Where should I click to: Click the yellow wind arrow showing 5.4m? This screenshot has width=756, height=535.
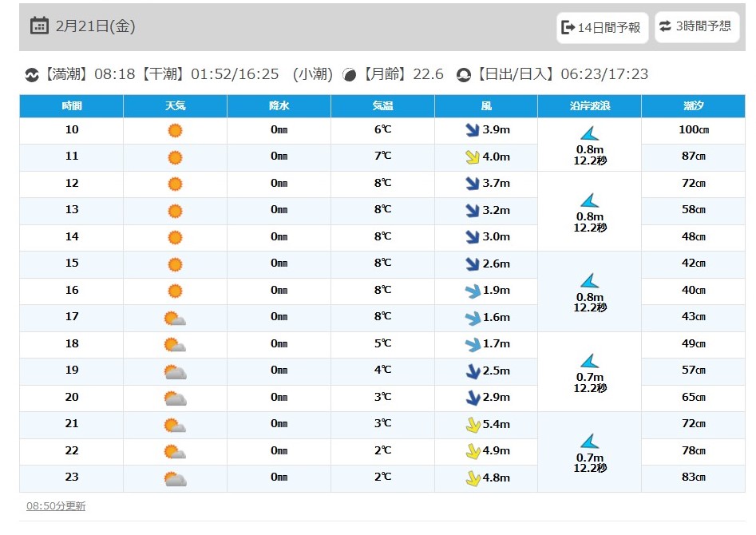473,425
